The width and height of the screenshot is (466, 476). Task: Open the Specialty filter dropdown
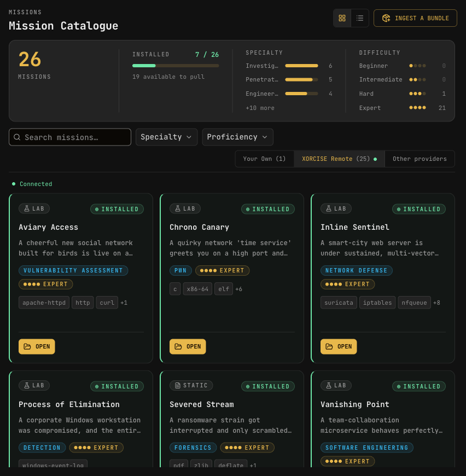(167, 137)
